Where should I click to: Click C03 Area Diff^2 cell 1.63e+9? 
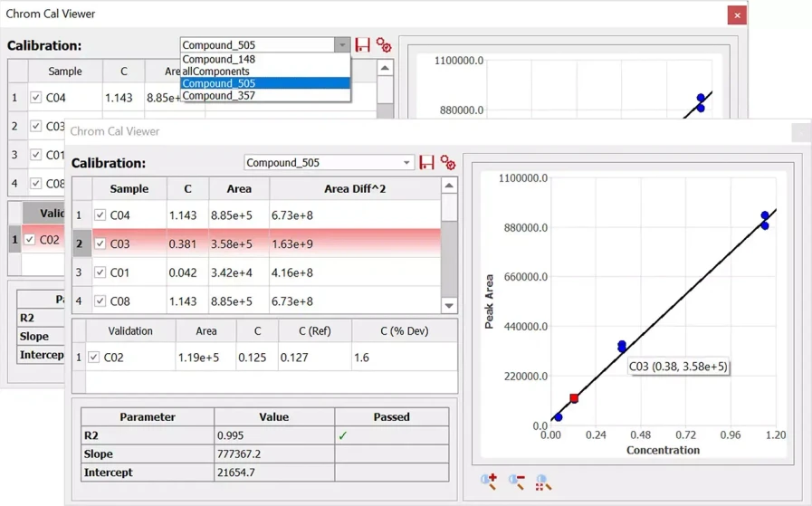pos(355,243)
